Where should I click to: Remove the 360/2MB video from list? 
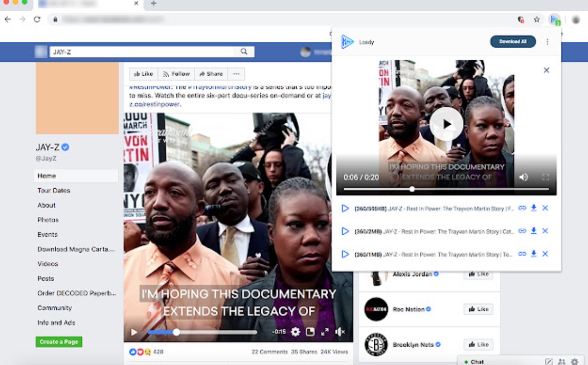545,231
